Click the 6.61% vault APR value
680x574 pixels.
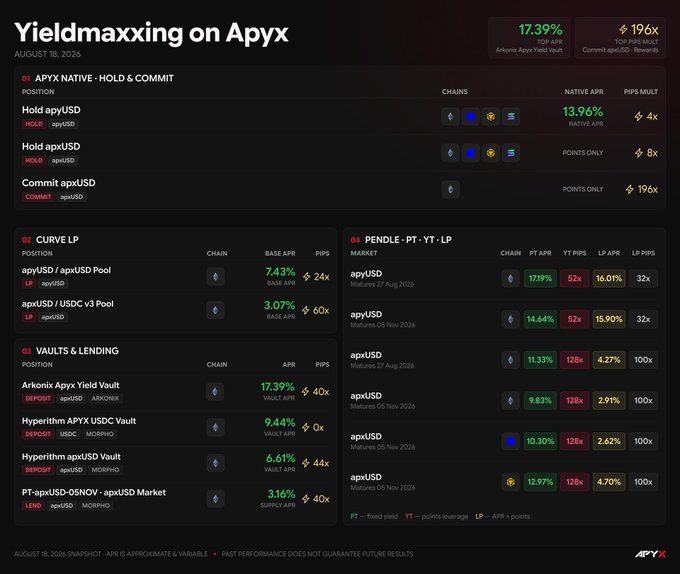280,458
